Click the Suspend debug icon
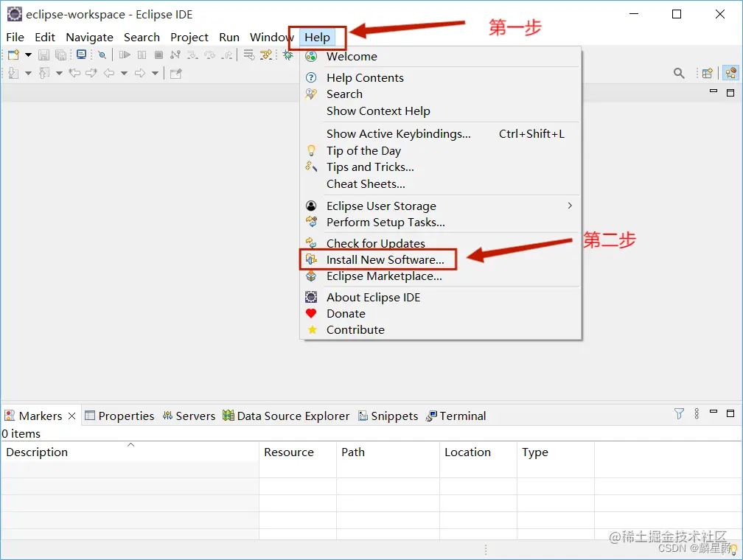This screenshot has height=560, width=743. 142,55
